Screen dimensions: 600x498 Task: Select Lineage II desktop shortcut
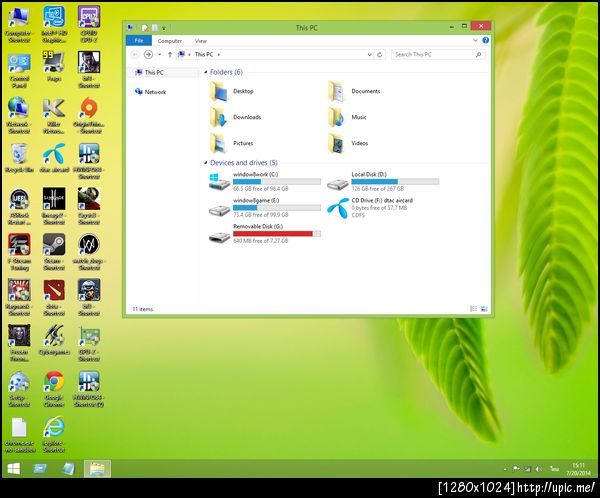(x=54, y=207)
